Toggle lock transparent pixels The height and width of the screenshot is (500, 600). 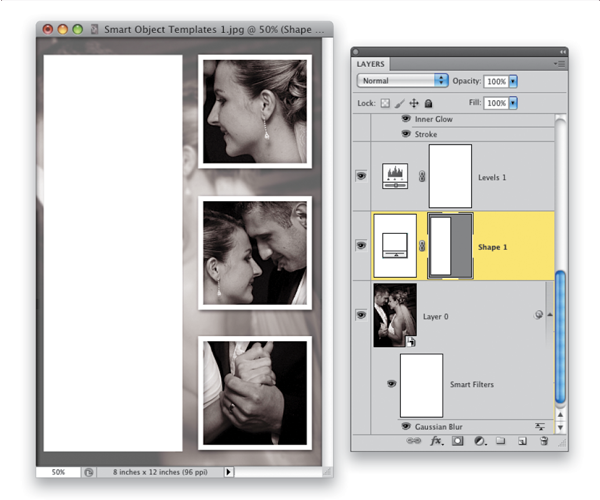(x=385, y=103)
